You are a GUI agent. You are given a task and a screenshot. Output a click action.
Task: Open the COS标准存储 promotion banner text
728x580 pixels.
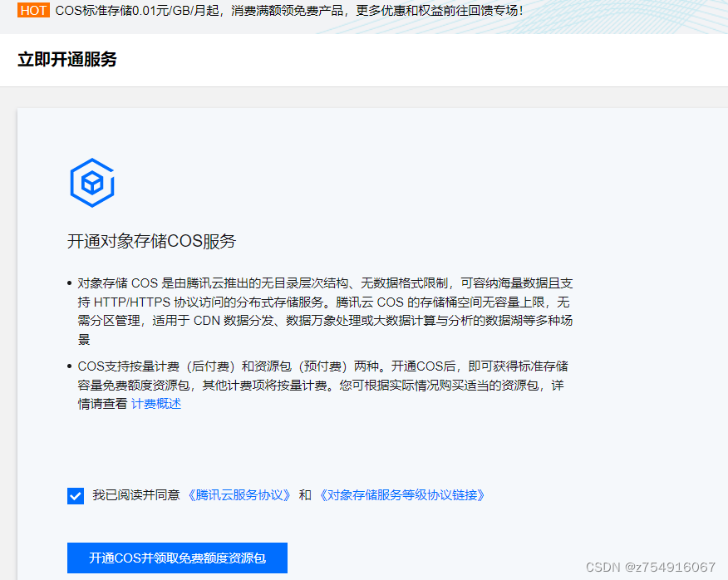[x=289, y=10]
